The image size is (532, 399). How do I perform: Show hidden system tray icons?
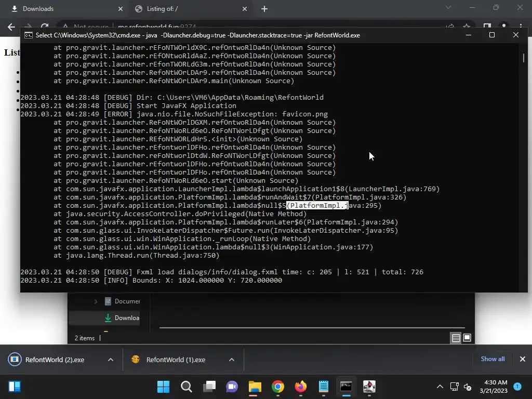[440, 387]
